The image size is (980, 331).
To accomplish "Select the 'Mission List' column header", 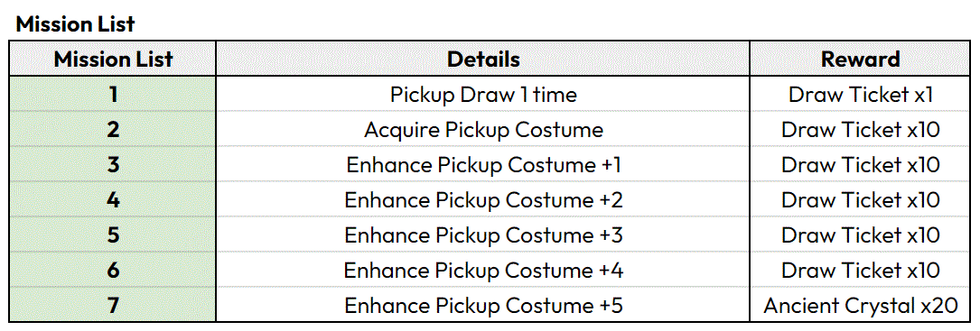I will pyautogui.click(x=113, y=59).
